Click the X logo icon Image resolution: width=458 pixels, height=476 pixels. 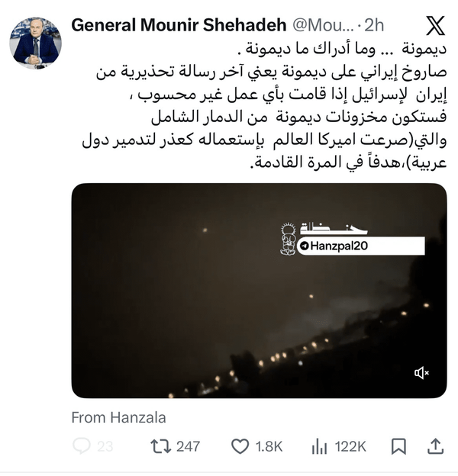pyautogui.click(x=436, y=25)
